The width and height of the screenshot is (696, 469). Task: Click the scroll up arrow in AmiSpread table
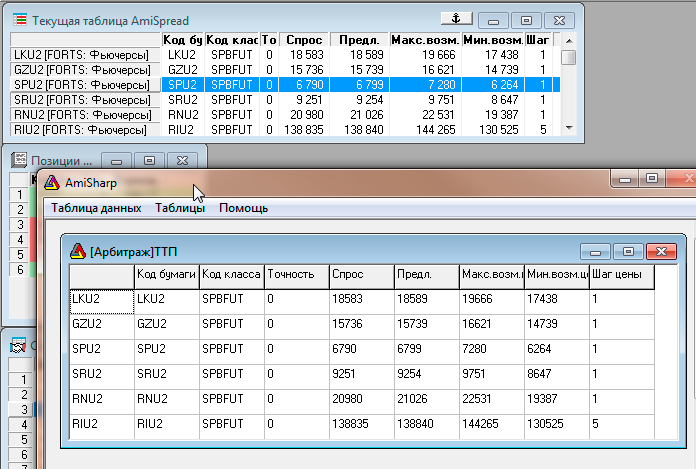569,41
